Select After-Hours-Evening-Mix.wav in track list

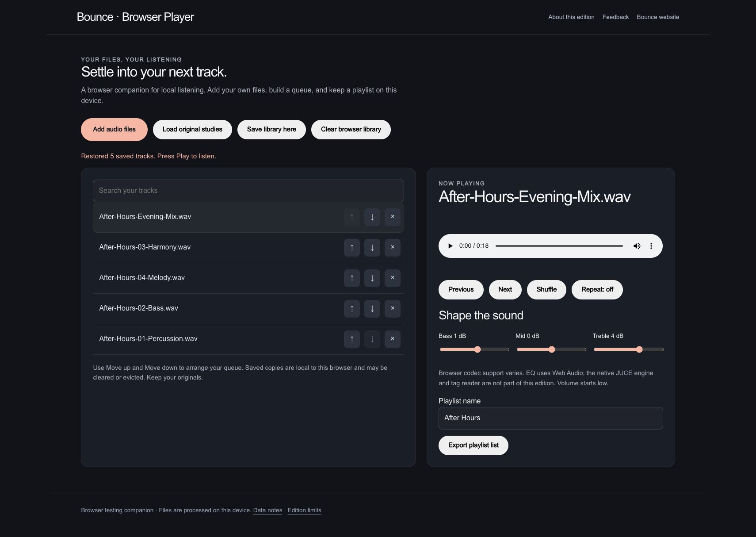(248, 217)
